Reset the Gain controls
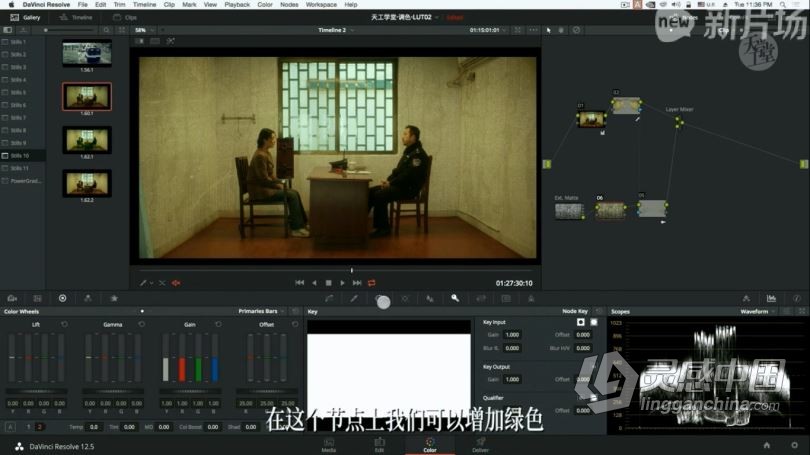Image resolution: width=810 pixels, height=455 pixels. 219,324
